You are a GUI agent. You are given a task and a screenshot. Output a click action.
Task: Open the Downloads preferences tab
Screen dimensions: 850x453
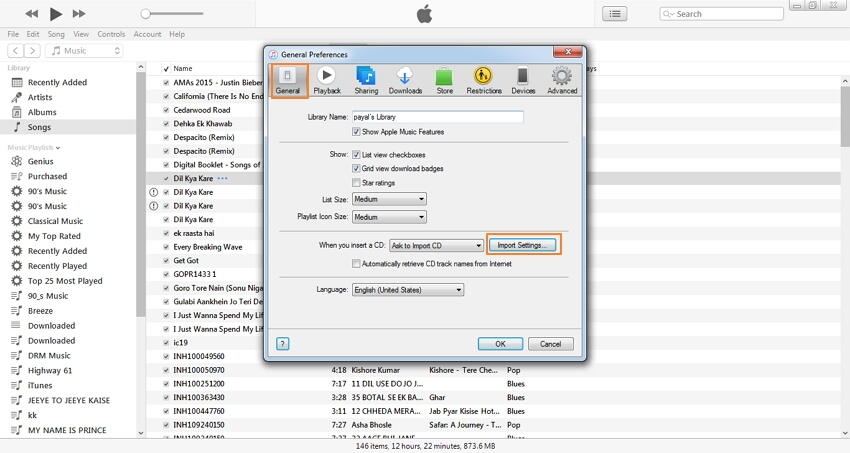(405, 80)
